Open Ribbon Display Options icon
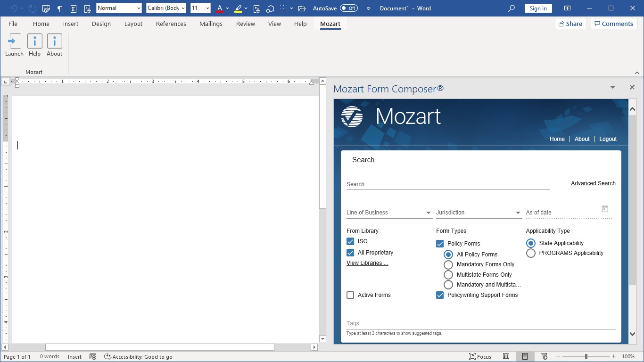Screen dimensions: 644x362 tap(568, 8)
